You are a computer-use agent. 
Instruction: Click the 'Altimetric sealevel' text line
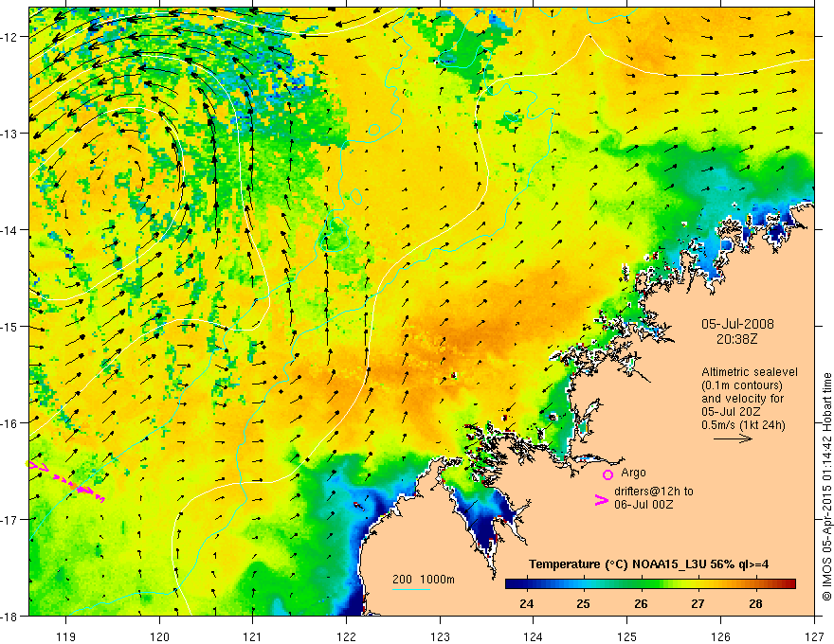(x=750, y=372)
